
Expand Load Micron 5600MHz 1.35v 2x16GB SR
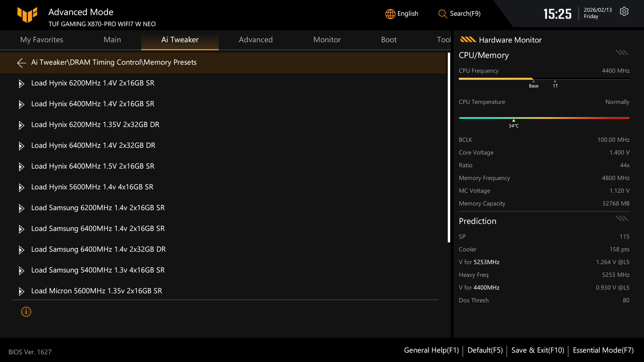pyautogui.click(x=21, y=291)
